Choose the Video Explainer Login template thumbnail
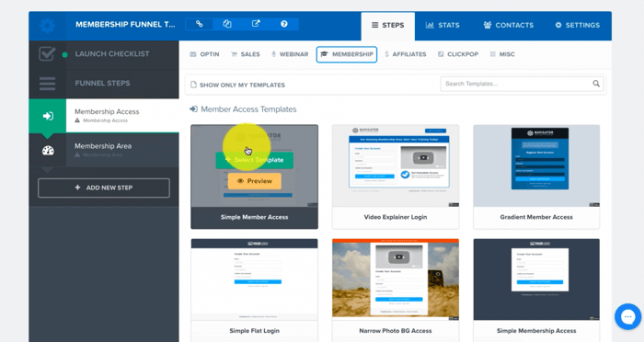This screenshot has width=644, height=342. click(396, 165)
